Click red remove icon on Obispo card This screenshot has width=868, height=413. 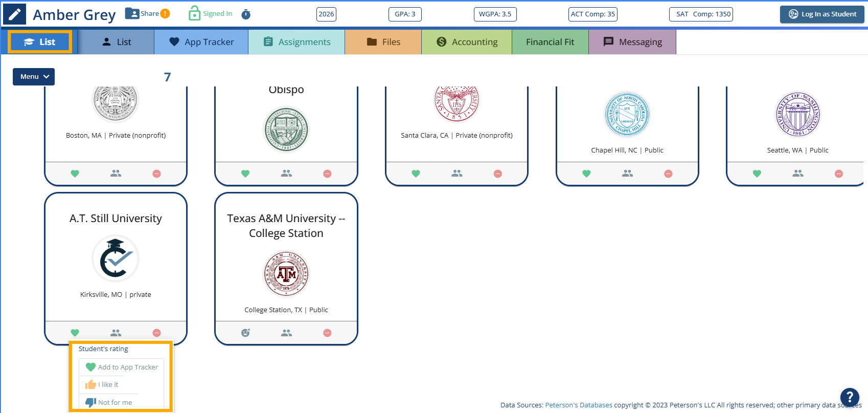coord(327,174)
